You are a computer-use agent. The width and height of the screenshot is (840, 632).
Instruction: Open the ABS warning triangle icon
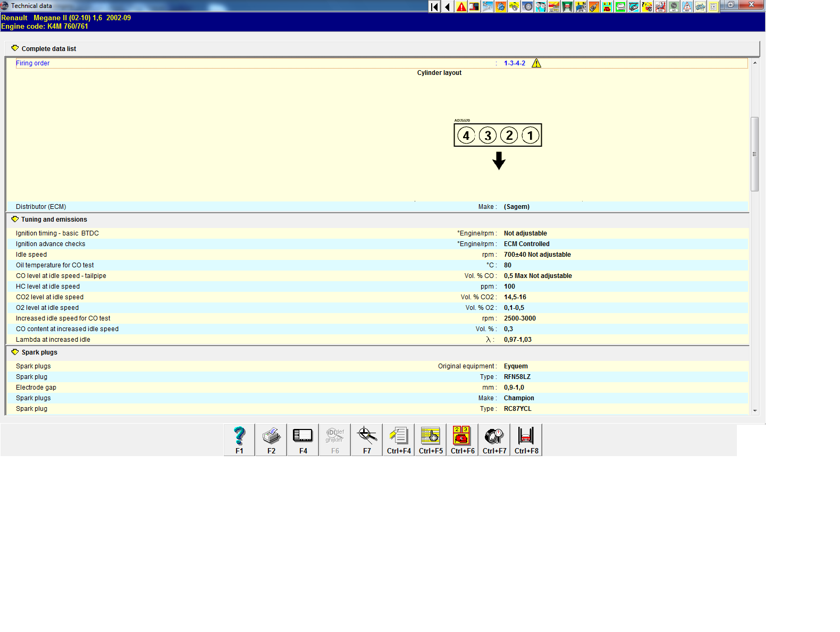[687, 6]
